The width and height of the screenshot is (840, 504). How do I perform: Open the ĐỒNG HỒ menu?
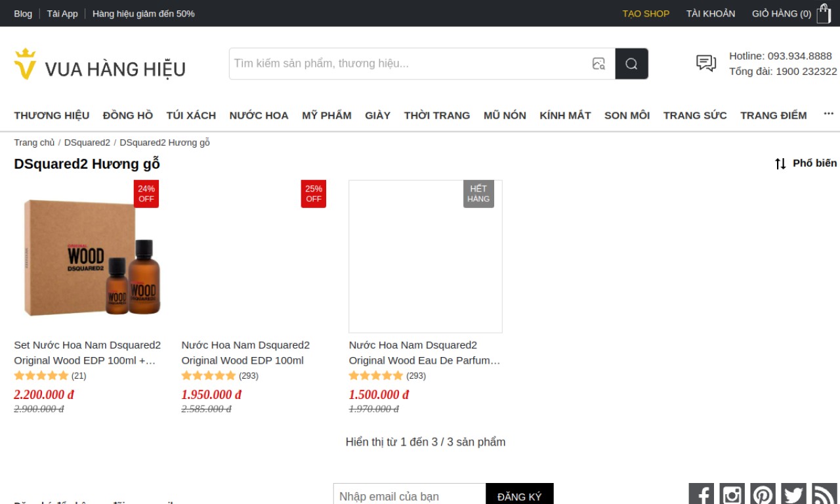tap(128, 115)
